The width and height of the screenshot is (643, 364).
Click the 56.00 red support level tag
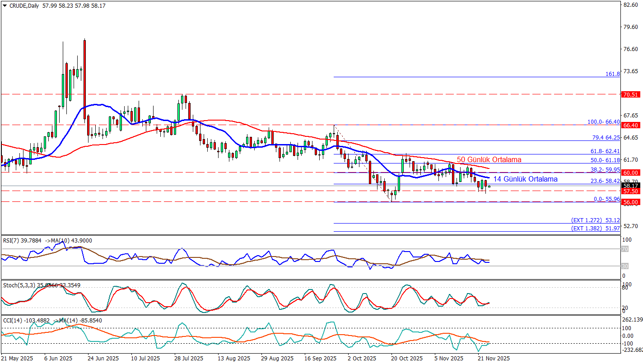click(x=629, y=202)
